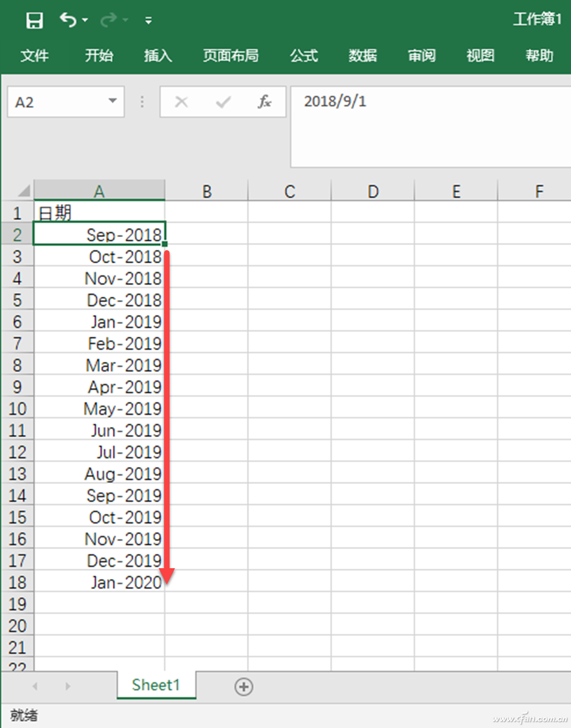Click cell with Dec-2018
Screen dimensions: 571x728
tap(99, 299)
